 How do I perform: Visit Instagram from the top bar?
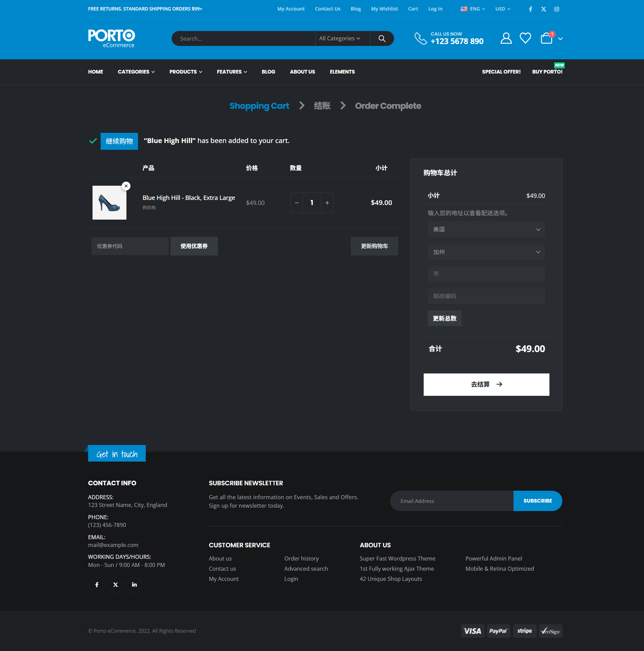tap(557, 9)
